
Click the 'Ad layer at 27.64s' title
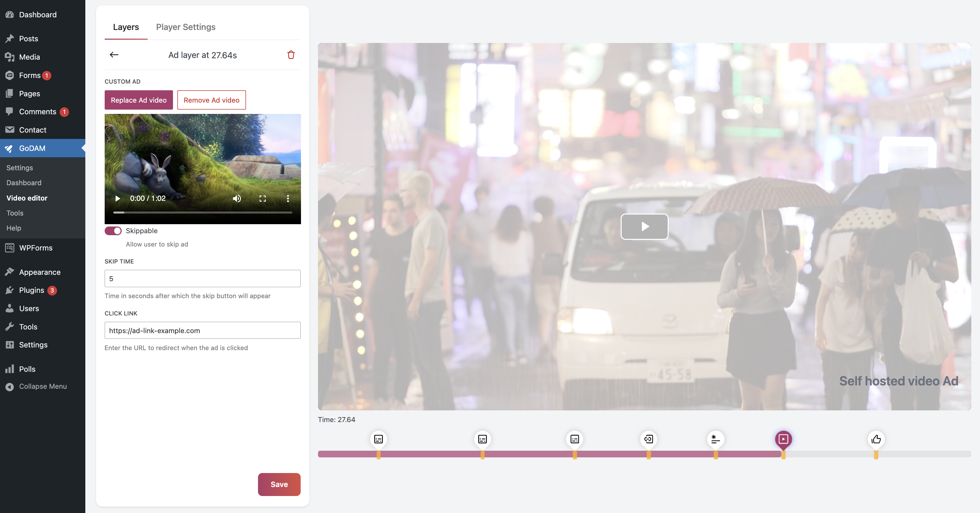pyautogui.click(x=202, y=55)
